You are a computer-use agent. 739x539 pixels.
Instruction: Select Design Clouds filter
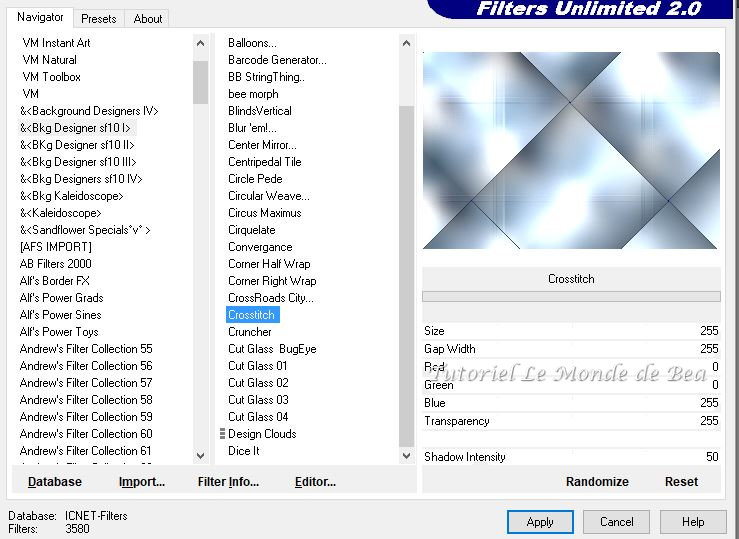pos(262,433)
